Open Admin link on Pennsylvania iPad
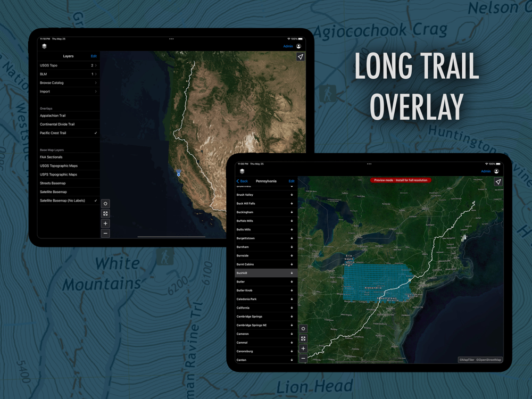532x399 pixels. point(486,171)
